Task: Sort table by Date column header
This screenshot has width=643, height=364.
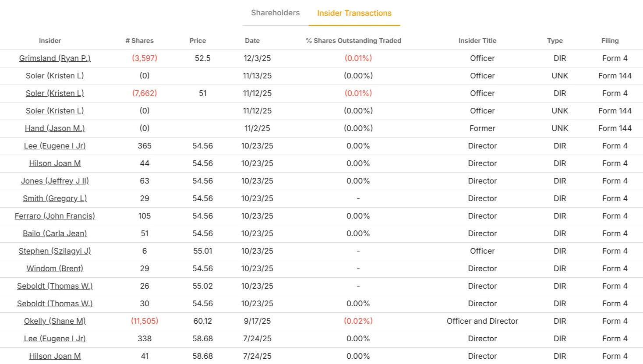Action: [x=252, y=41]
